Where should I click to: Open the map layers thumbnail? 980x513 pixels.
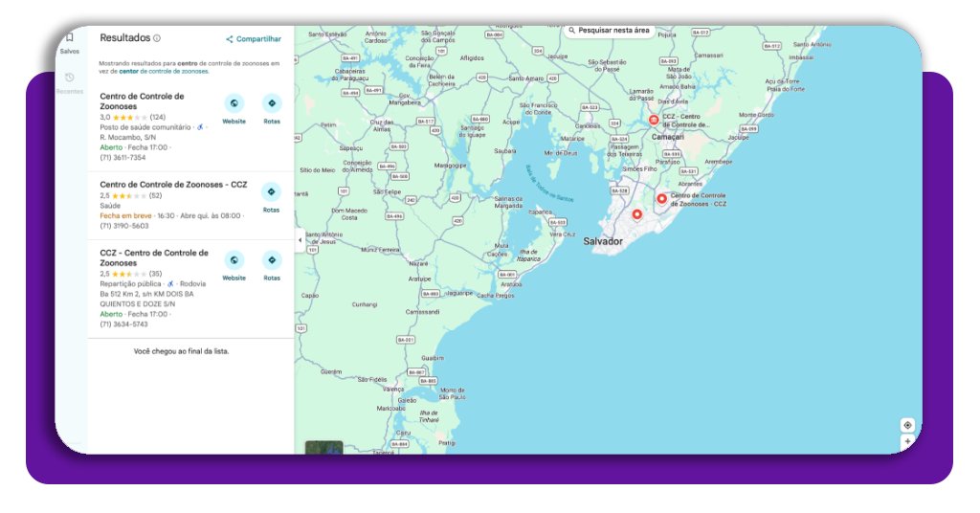(323, 447)
